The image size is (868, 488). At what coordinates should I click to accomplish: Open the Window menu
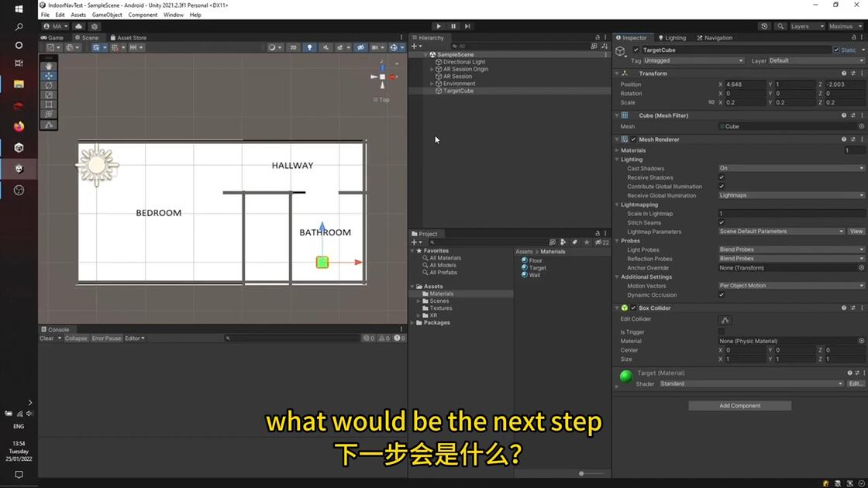click(x=174, y=15)
